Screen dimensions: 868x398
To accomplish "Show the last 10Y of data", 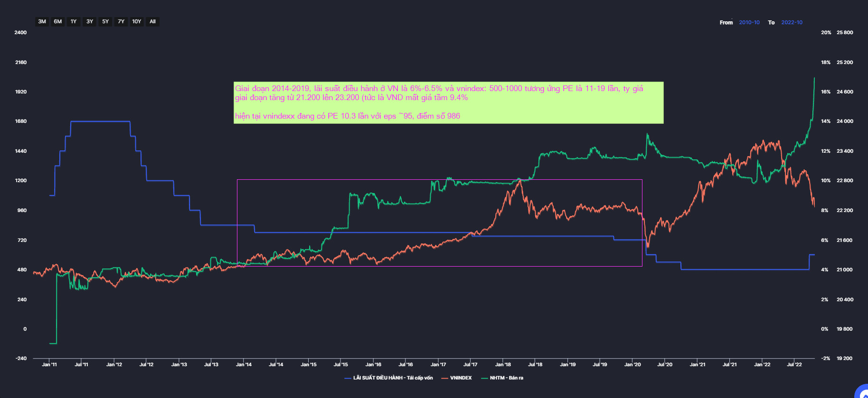I will click(x=137, y=22).
